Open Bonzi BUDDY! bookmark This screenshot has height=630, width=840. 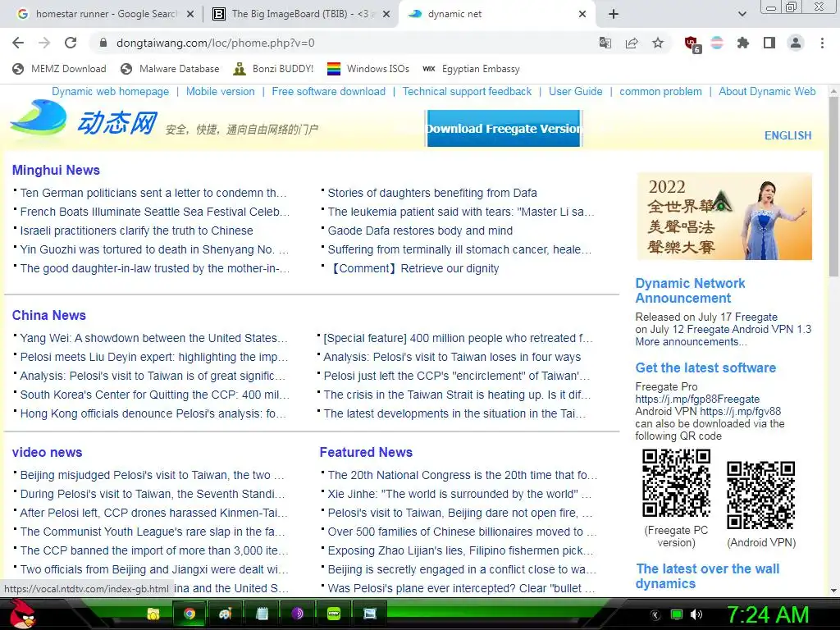[x=274, y=69]
